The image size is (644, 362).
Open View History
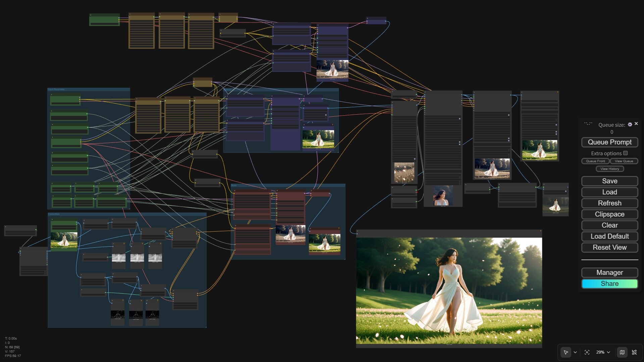point(610,169)
